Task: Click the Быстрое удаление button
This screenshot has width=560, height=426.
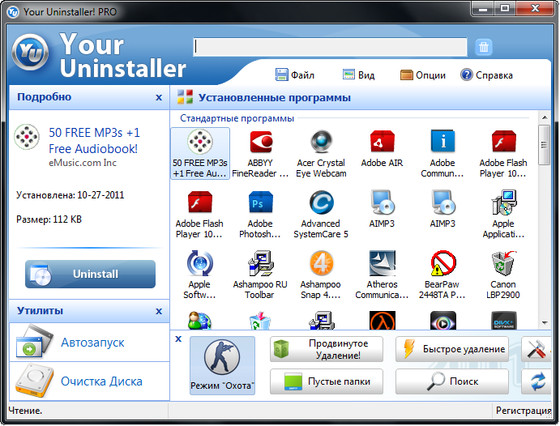Action: (x=452, y=349)
